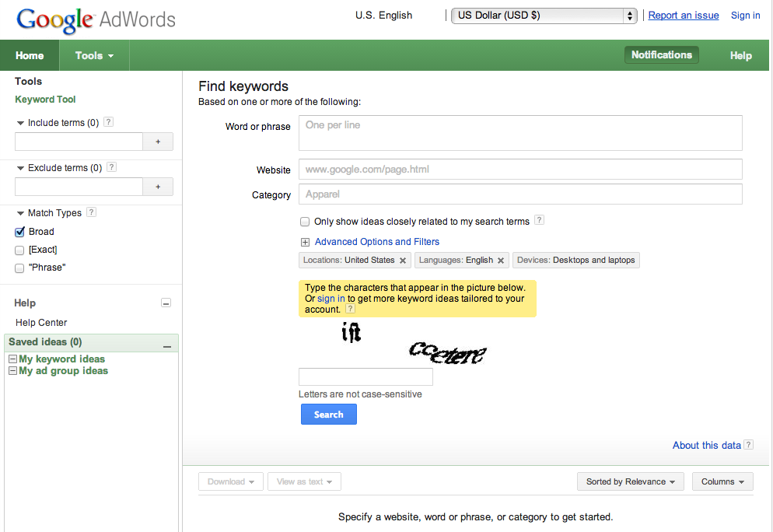Viewport: 773px width, 532px height.
Task: Click the Google AdWords logo
Action: [x=96, y=20]
